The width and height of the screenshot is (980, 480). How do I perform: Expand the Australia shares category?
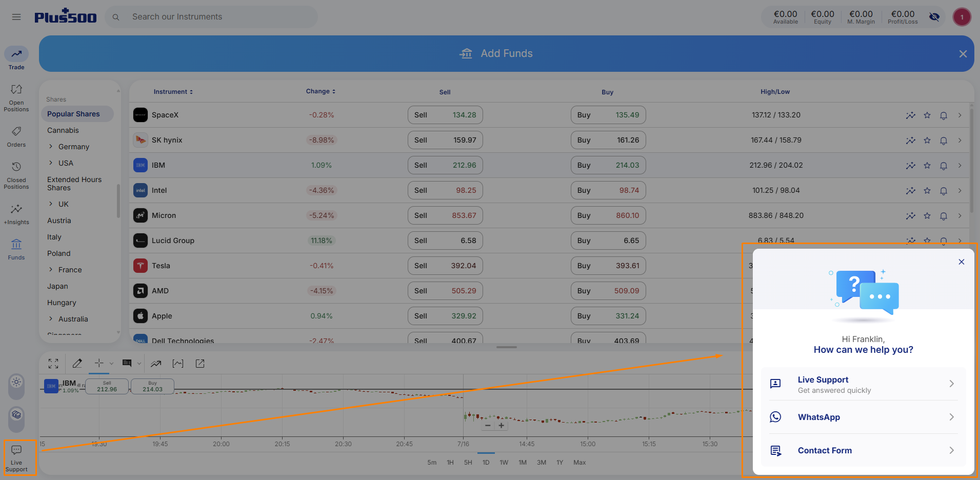click(51, 319)
